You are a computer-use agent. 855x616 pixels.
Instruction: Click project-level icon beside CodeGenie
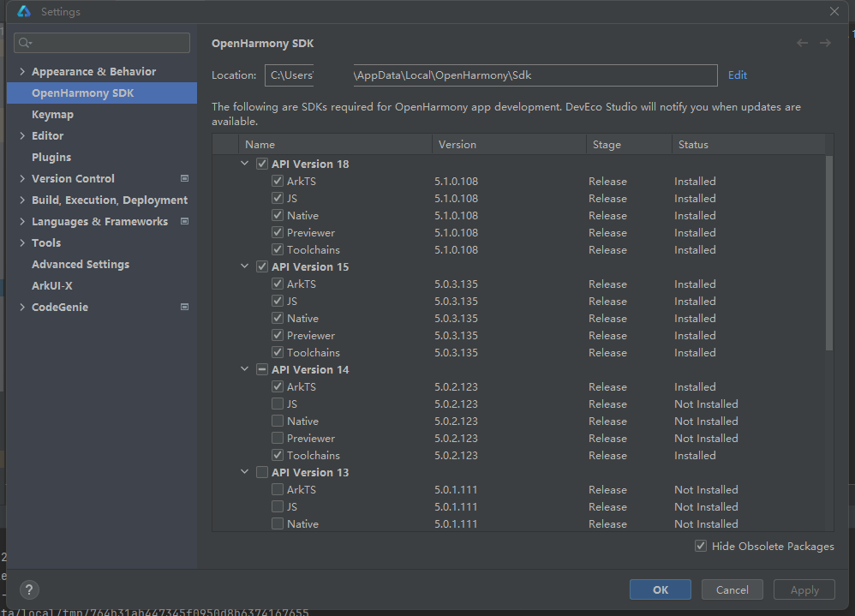click(185, 307)
